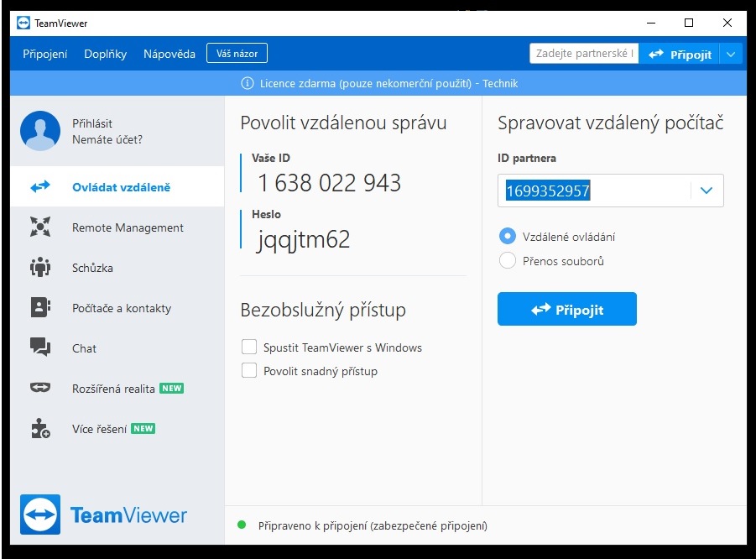Select Ovládat vzdáleně in sidebar
The width and height of the screenshot is (756, 559).
pyautogui.click(x=117, y=186)
